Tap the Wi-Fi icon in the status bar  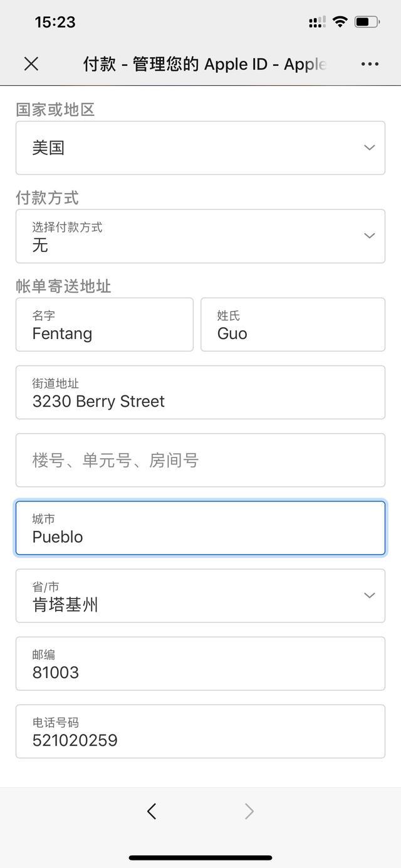(x=340, y=21)
